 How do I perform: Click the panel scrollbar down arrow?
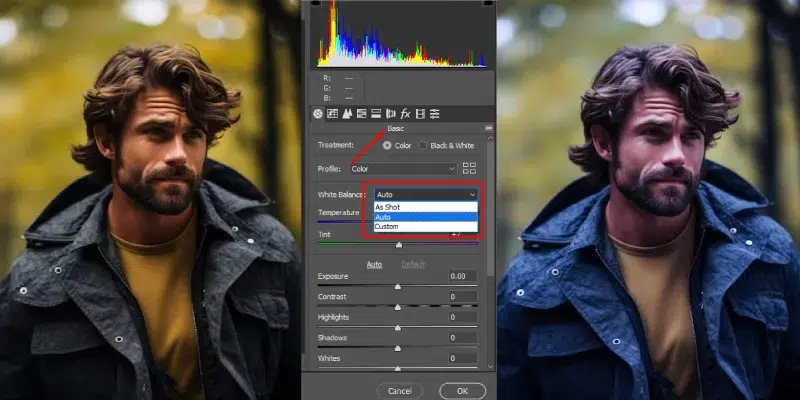click(x=490, y=366)
